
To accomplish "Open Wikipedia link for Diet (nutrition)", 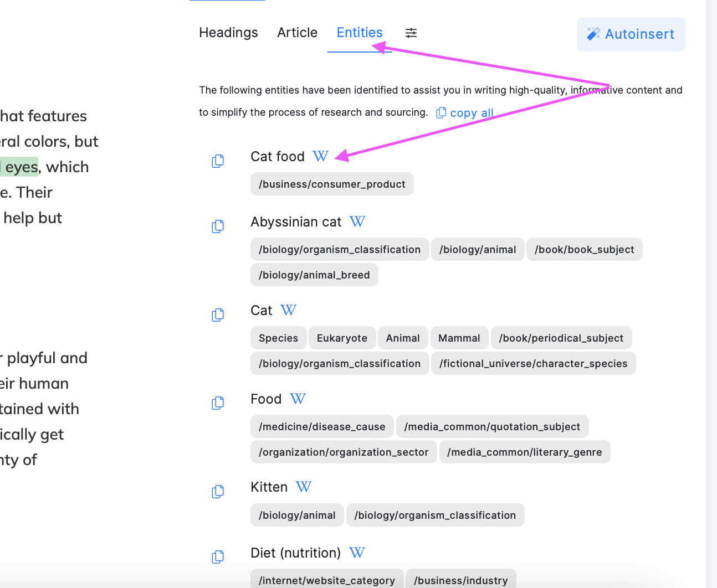I will tap(357, 553).
